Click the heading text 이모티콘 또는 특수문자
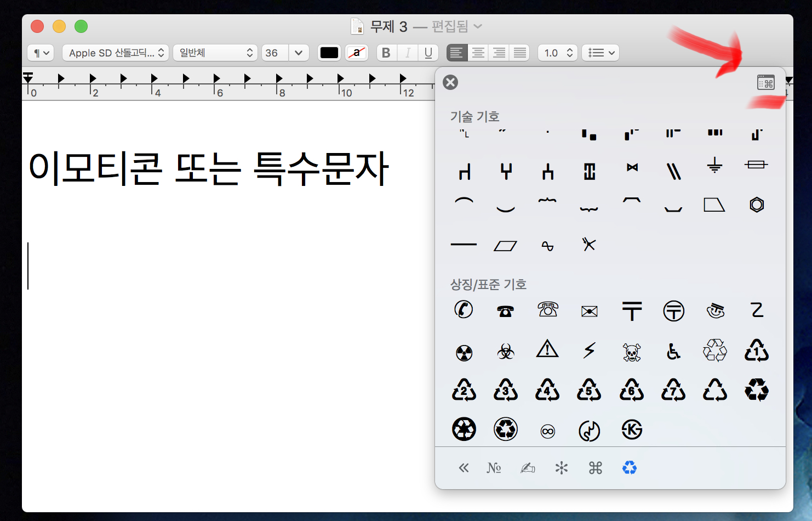 coord(209,168)
